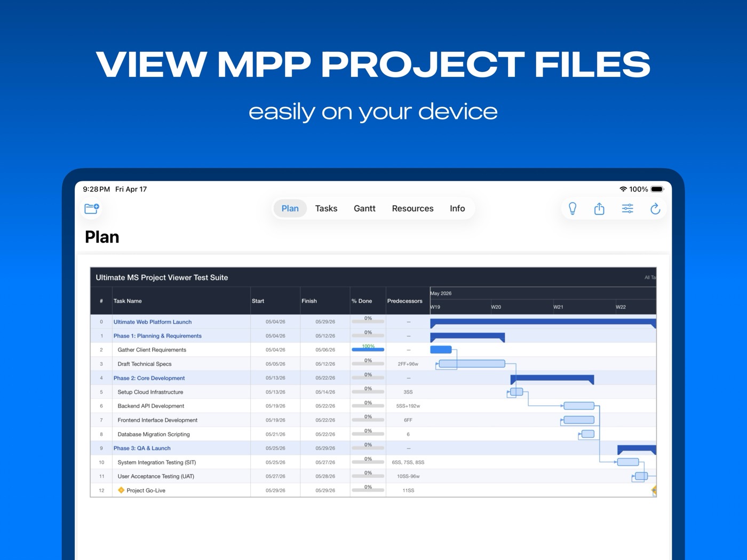Click the System Integration Testing Gantt bar
The width and height of the screenshot is (747, 560).
pos(628,462)
